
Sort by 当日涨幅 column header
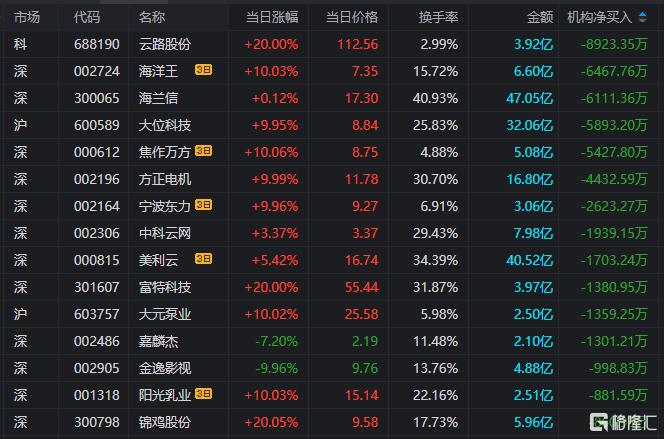[x=272, y=17]
